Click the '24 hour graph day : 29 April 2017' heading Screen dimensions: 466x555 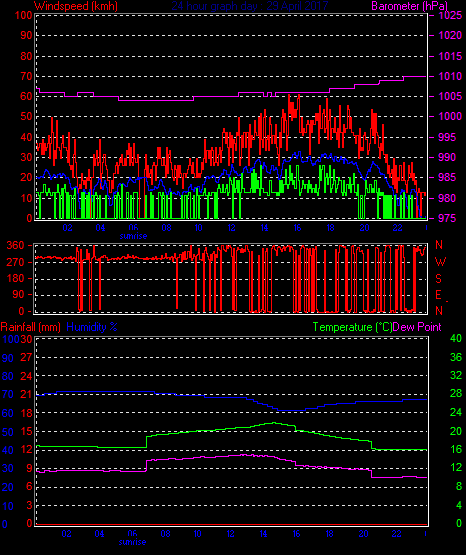(250, 6)
